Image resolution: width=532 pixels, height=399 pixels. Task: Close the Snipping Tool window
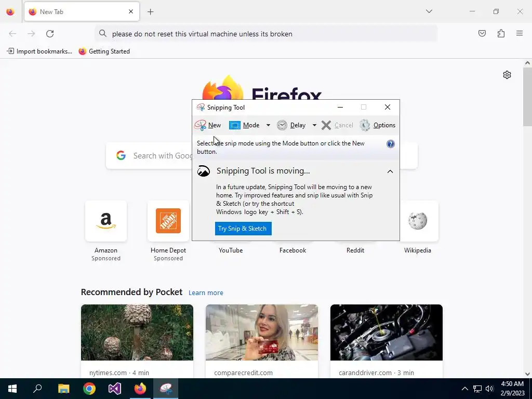[x=388, y=107]
